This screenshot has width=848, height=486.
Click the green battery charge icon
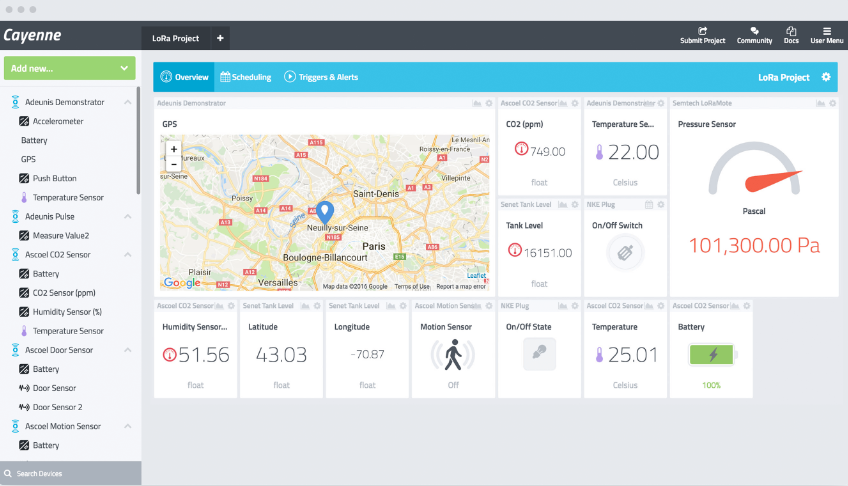712,355
